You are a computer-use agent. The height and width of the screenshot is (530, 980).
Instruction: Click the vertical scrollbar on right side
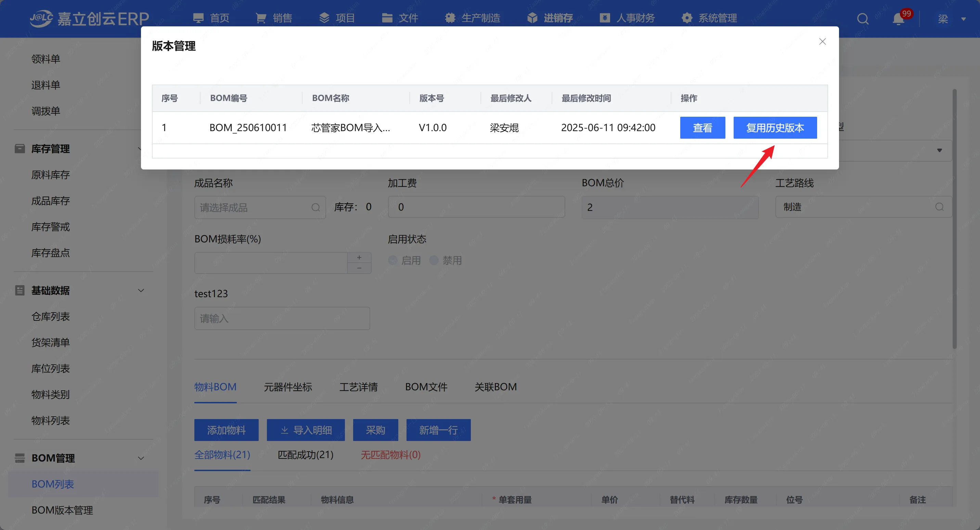(954, 219)
